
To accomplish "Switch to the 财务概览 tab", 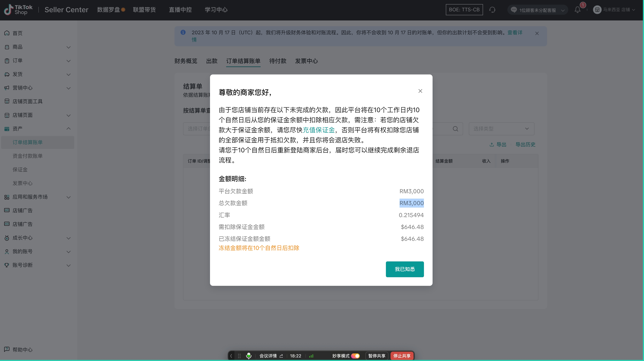I will pyautogui.click(x=186, y=61).
